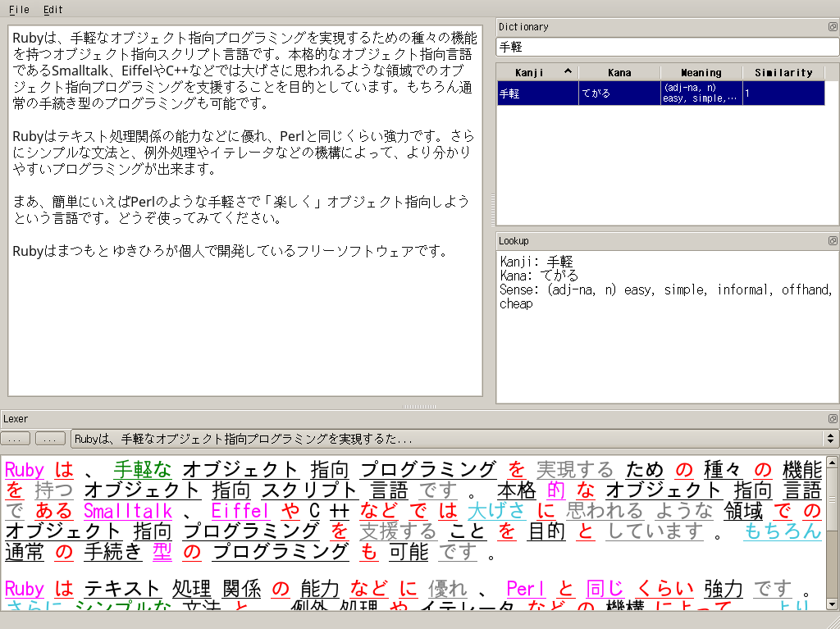Sort results by the Meaning column header
This screenshot has height=629, width=840.
(701, 72)
